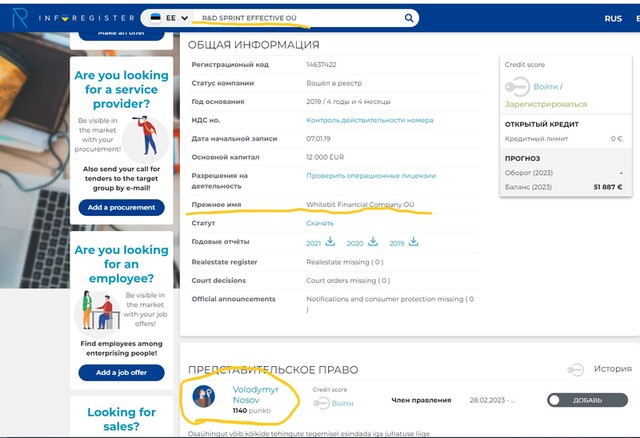Image resolution: width=640 pixels, height=438 pixels.
Task: Click registration code 14637422
Action: 321,64
